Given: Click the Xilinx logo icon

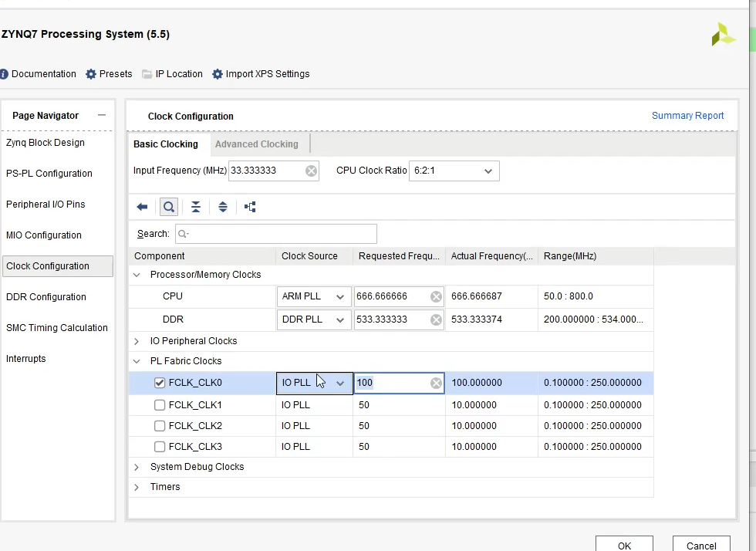Looking at the screenshot, I should (722, 35).
